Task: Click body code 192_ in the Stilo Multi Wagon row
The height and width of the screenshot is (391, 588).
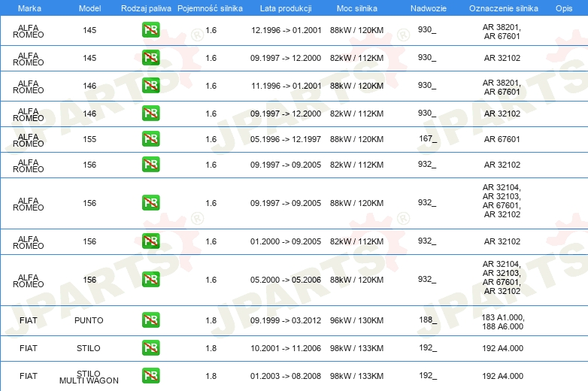Action: click(428, 375)
